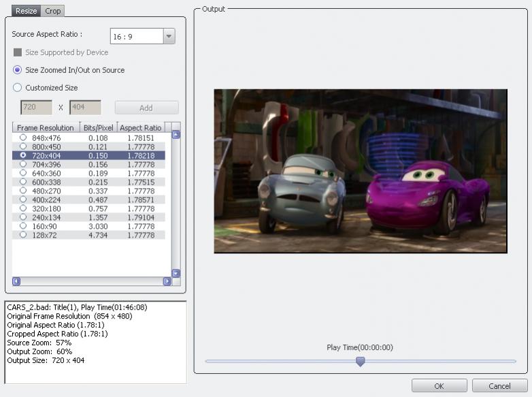Image resolution: width=532 pixels, height=397 pixels.
Task: Switch to the Resize tab
Action: (26, 11)
